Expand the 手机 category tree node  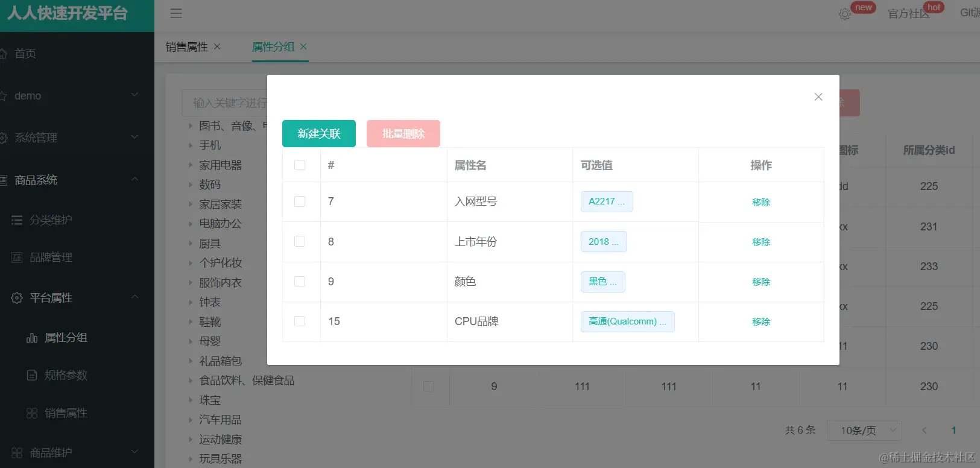pos(191,145)
